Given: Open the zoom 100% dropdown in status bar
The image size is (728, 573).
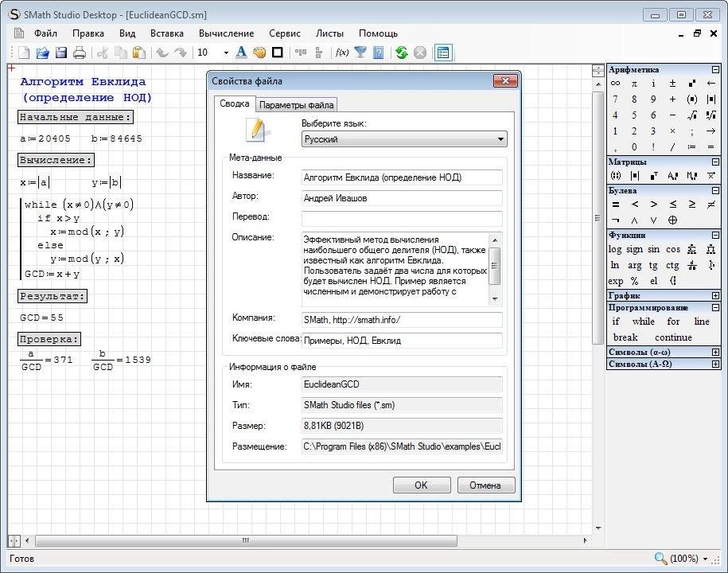Looking at the screenshot, I should coord(705,559).
